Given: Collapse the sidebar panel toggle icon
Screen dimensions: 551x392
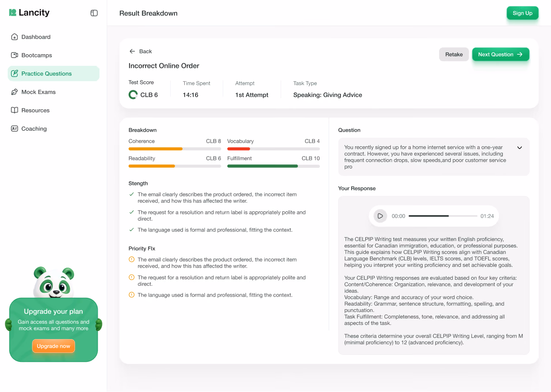Looking at the screenshot, I should point(94,13).
